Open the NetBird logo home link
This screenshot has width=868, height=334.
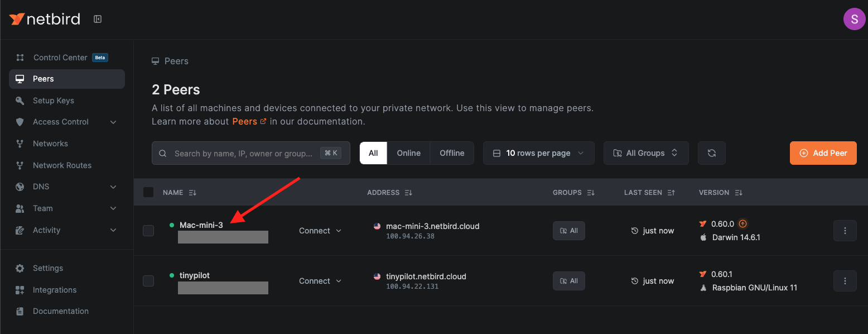click(45, 18)
